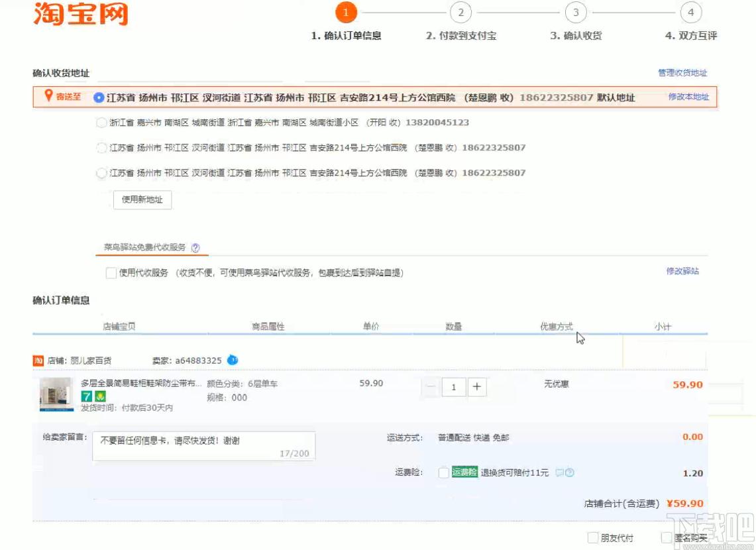
Task: Click the green 运费险 badge
Action: click(464, 472)
